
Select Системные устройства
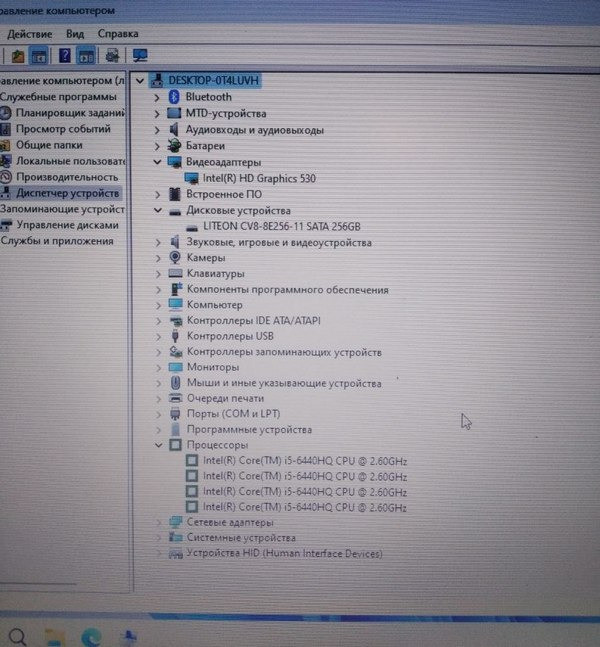pos(241,538)
